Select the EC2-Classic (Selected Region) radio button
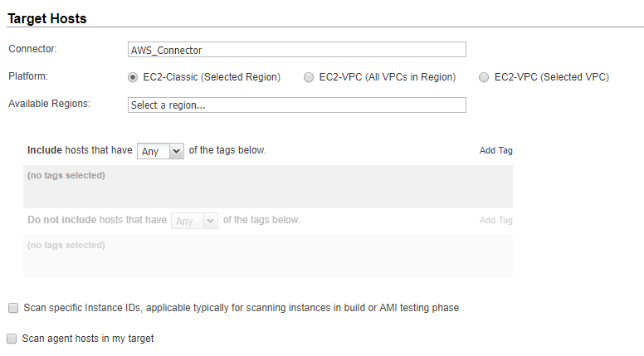 click(x=133, y=77)
